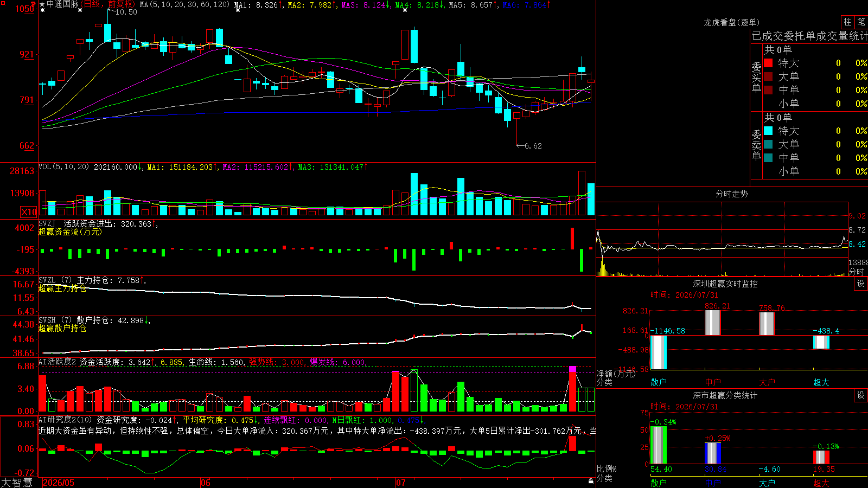Click the dark red 大单 swatch under 委买单
Viewport: 868px width, 488px height.
[x=768, y=76]
